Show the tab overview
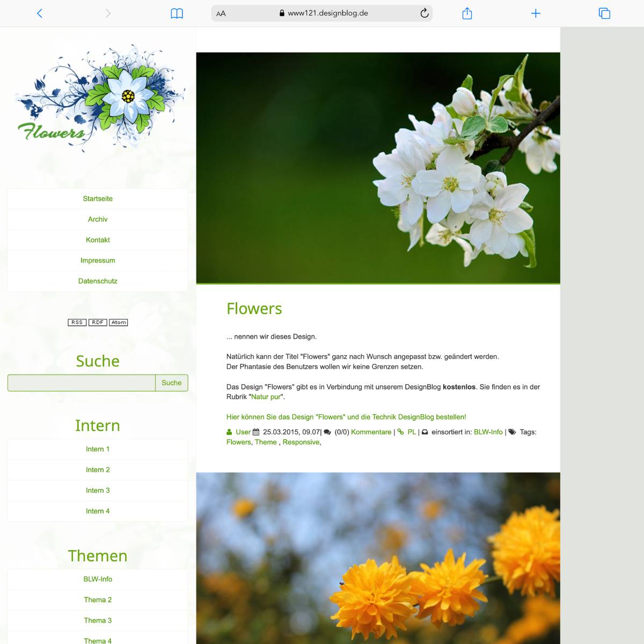 pos(605,13)
